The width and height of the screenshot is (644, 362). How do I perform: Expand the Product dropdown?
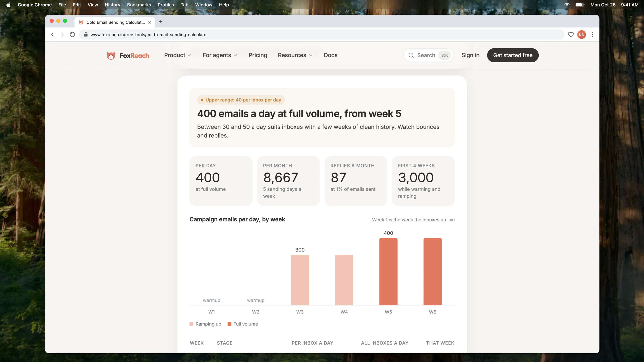178,55
